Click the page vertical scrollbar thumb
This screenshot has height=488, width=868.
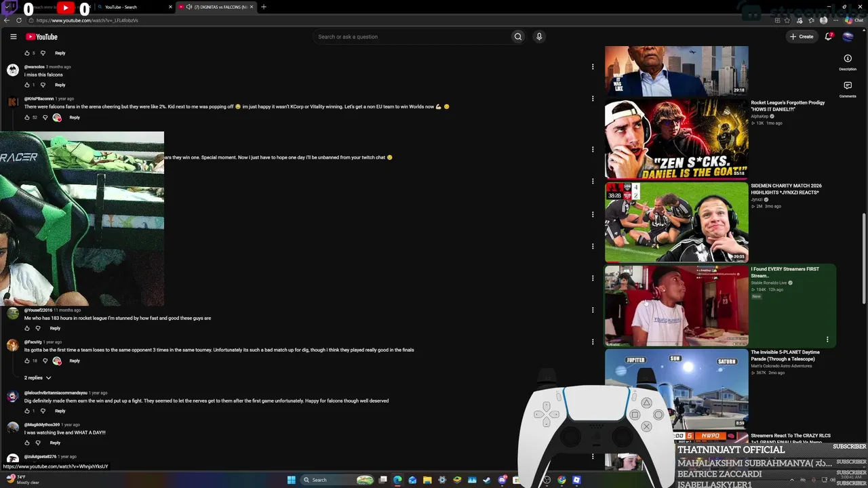864,258
